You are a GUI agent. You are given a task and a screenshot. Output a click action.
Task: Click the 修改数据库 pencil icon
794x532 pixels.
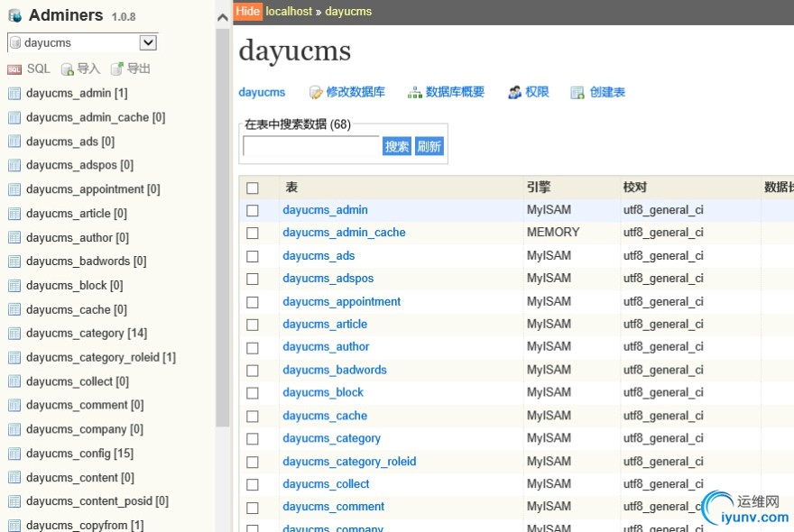(x=316, y=93)
